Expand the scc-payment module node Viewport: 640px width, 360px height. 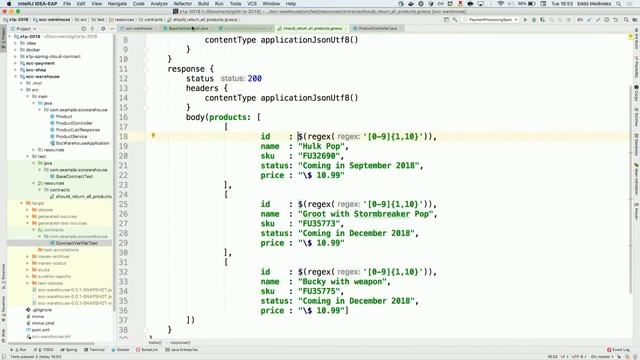16,63
